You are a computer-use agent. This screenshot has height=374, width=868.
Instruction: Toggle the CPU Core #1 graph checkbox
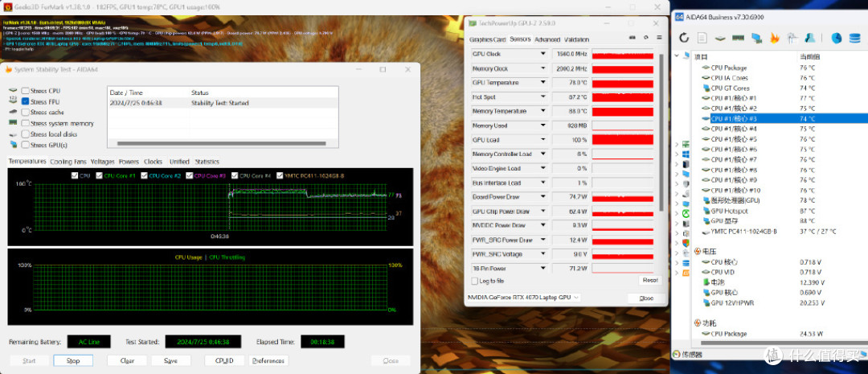tap(100, 175)
